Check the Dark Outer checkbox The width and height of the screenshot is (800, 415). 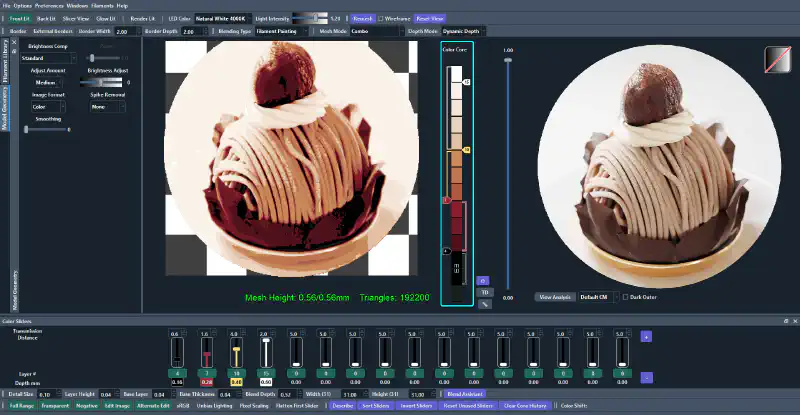point(625,297)
